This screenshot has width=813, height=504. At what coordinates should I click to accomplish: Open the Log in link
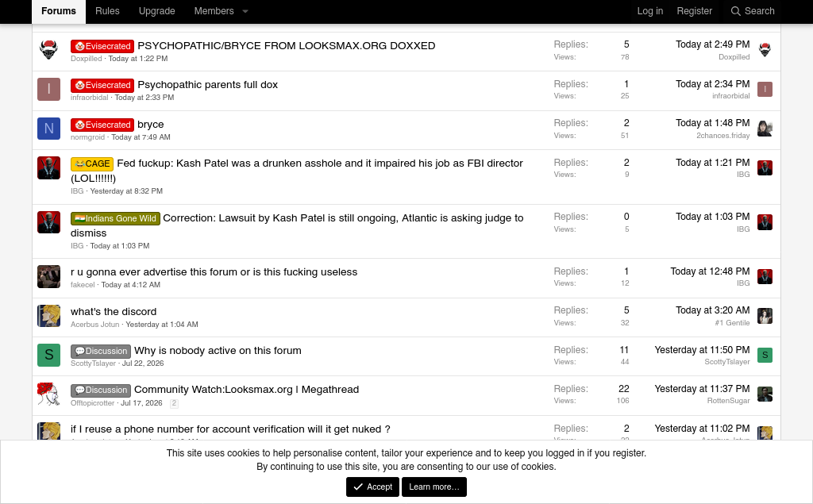pos(649,11)
